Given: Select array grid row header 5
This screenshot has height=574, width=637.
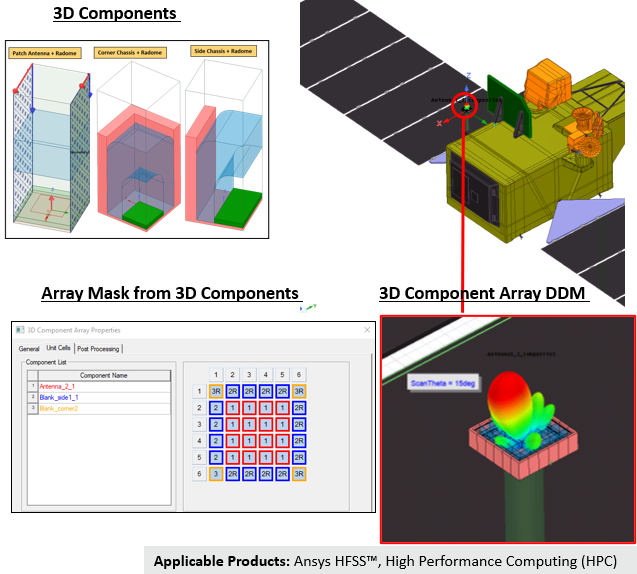Looking at the screenshot, I should tap(199, 457).
